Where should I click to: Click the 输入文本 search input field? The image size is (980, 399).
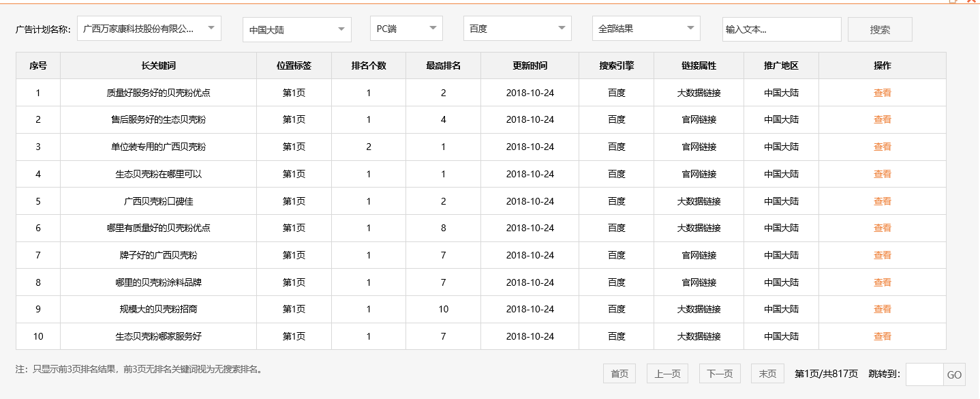(781, 29)
